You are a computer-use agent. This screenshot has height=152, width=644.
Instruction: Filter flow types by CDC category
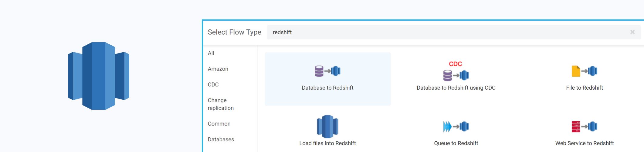(213, 85)
